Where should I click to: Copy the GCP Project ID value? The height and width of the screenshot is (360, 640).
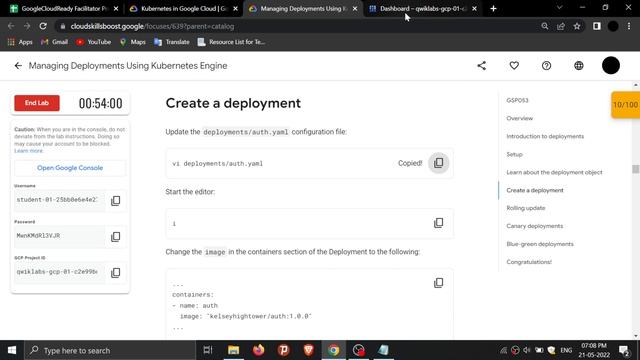pyautogui.click(x=116, y=272)
